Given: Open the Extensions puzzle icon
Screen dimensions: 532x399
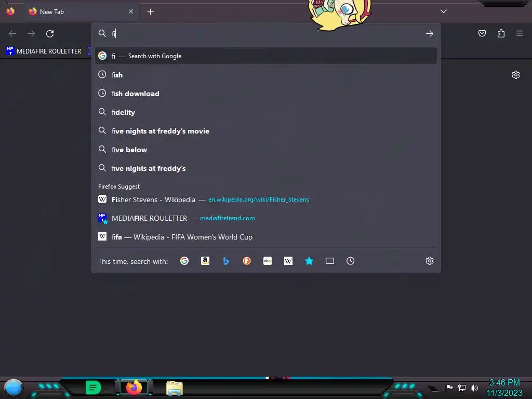Looking at the screenshot, I should (501, 33).
